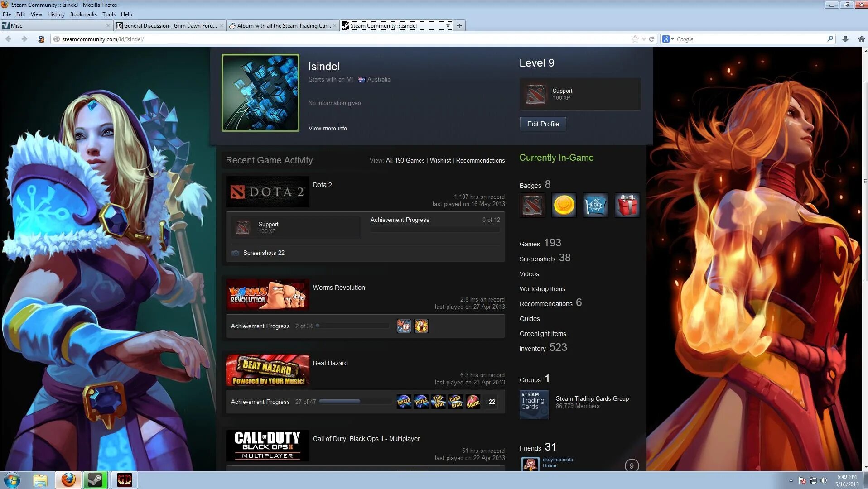The width and height of the screenshot is (868, 489).
Task: Open the File menu
Action: 7,14
